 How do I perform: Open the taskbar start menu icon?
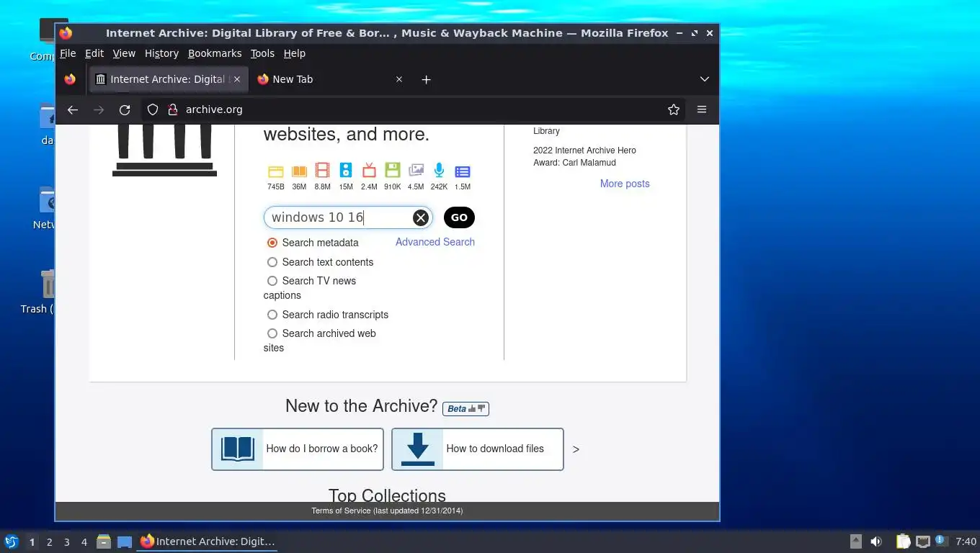tap(11, 541)
